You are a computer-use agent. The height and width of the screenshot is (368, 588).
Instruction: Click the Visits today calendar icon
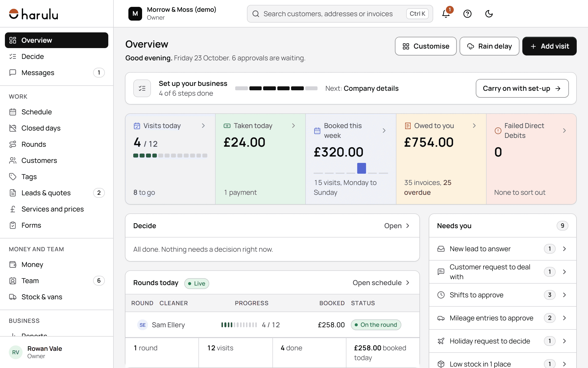point(137,126)
